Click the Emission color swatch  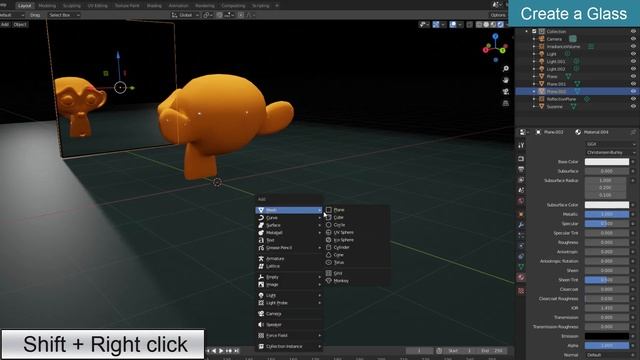click(607, 336)
